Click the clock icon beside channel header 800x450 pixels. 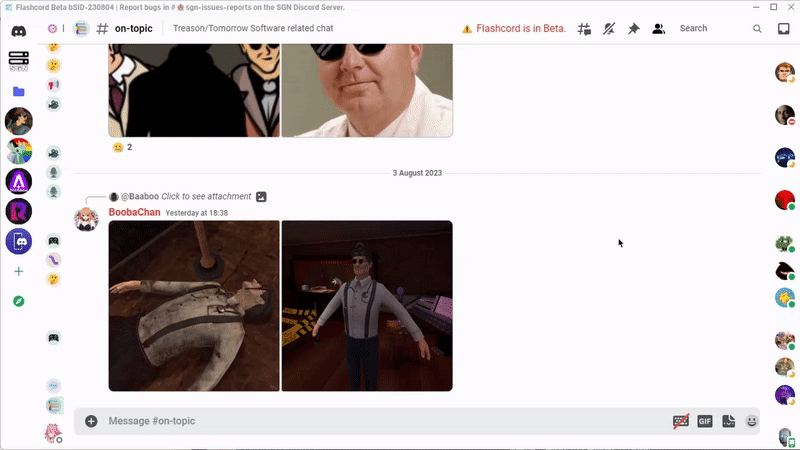52,29
